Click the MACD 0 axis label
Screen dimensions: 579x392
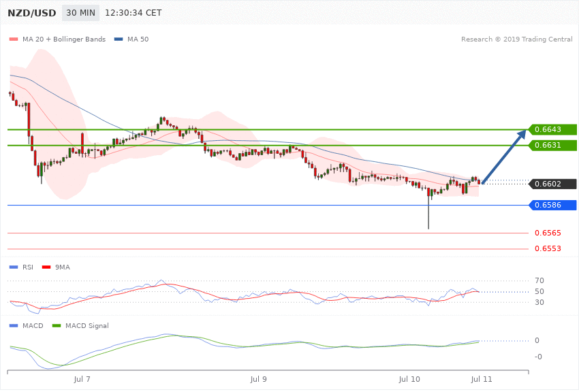pos(537,340)
